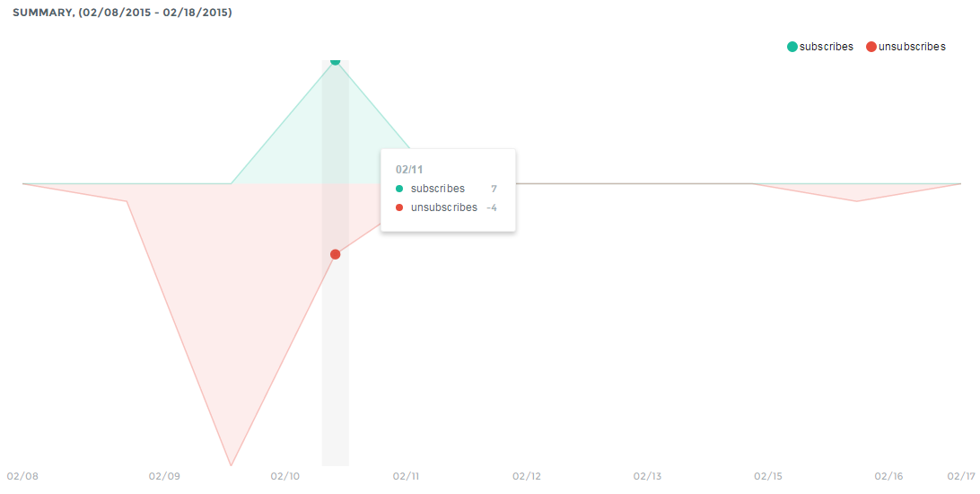Select the 02/09 x-axis label

[164, 476]
